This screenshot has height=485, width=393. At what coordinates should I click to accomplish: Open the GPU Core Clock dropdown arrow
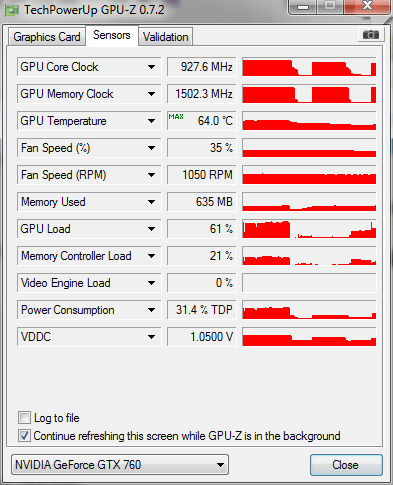tap(151, 67)
